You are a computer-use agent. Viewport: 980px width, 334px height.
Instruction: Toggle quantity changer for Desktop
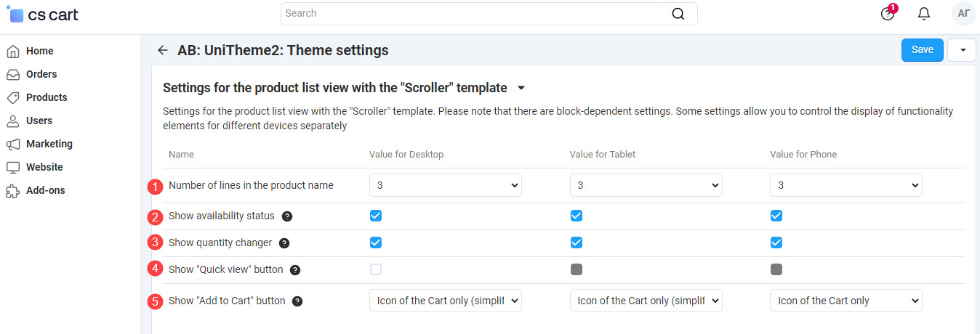point(376,243)
